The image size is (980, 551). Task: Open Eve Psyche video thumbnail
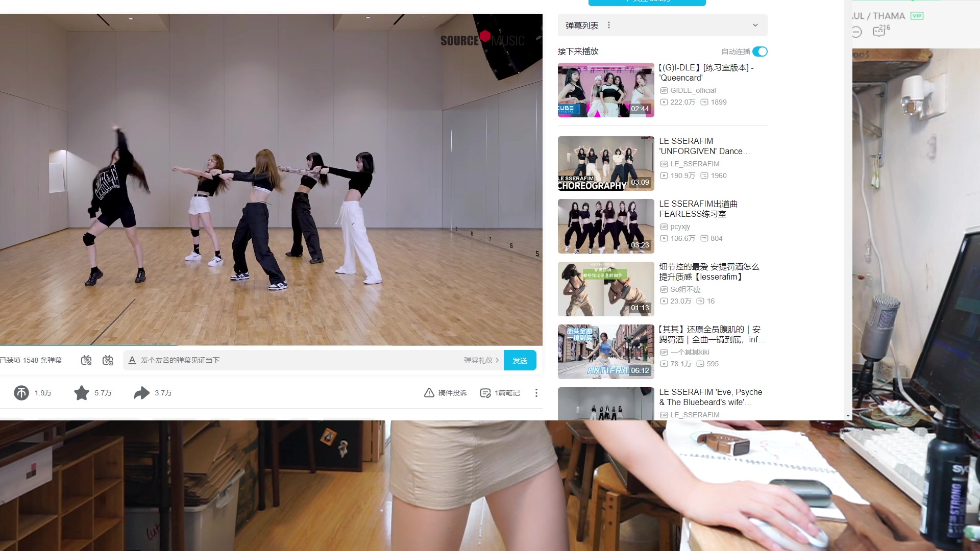[x=606, y=404]
